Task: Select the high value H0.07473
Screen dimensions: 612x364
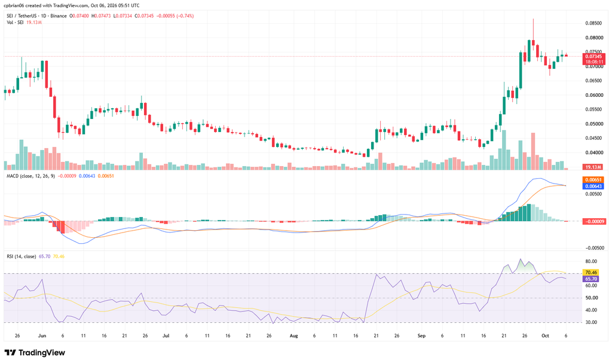Action: (x=101, y=16)
